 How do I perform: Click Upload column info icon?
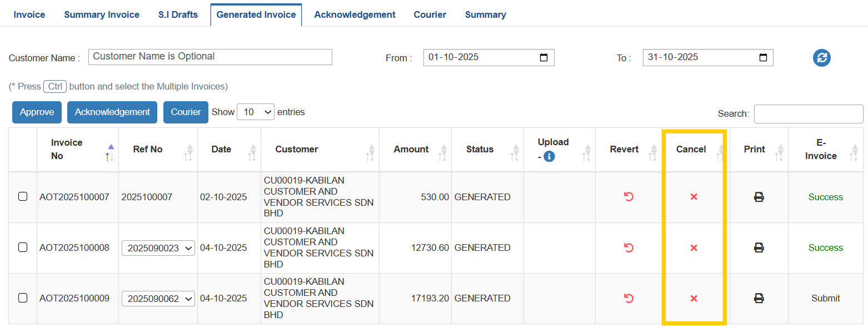[549, 156]
